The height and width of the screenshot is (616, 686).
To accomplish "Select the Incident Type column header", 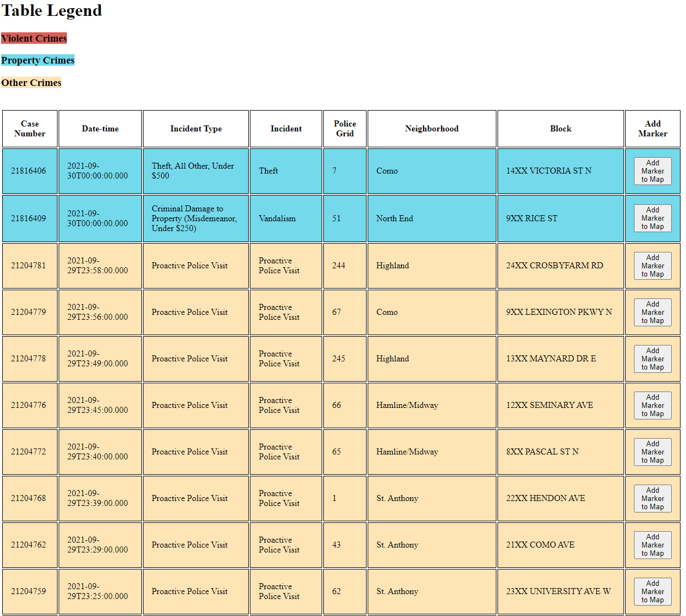I will (196, 129).
